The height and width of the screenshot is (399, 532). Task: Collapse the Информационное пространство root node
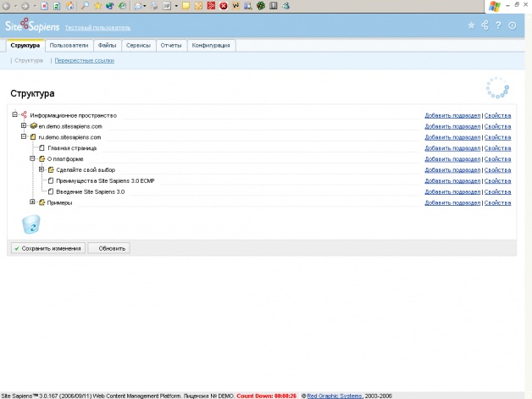point(15,115)
